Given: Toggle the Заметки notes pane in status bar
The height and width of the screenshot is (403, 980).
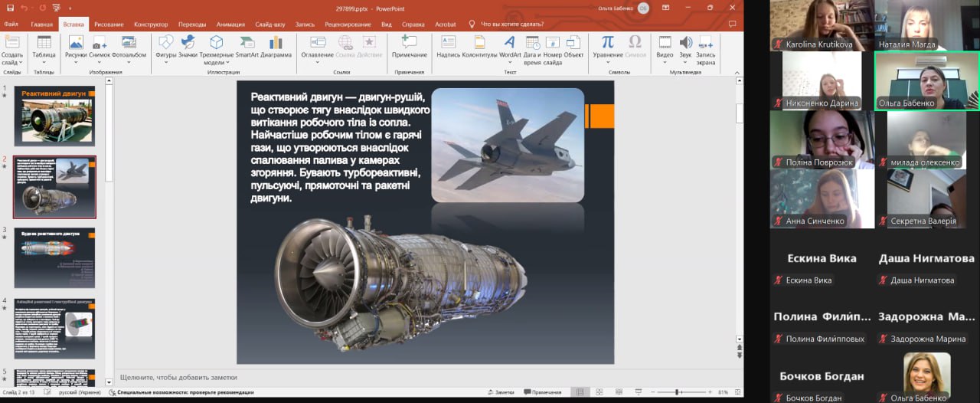Looking at the screenshot, I should (500, 392).
